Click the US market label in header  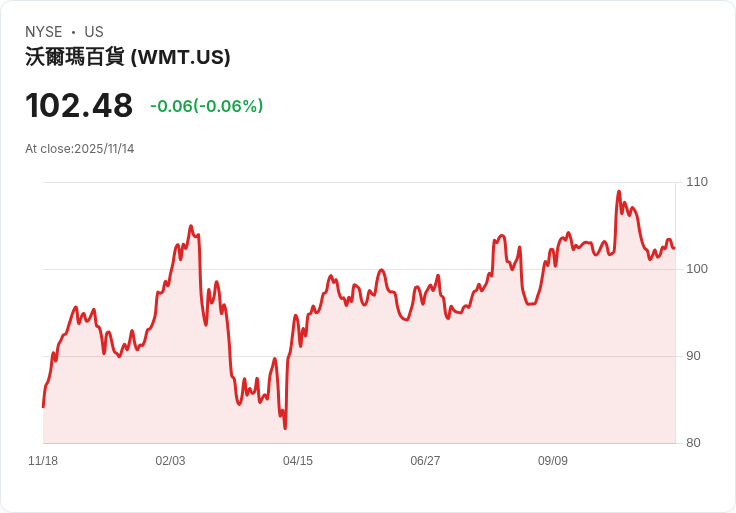(x=94, y=32)
